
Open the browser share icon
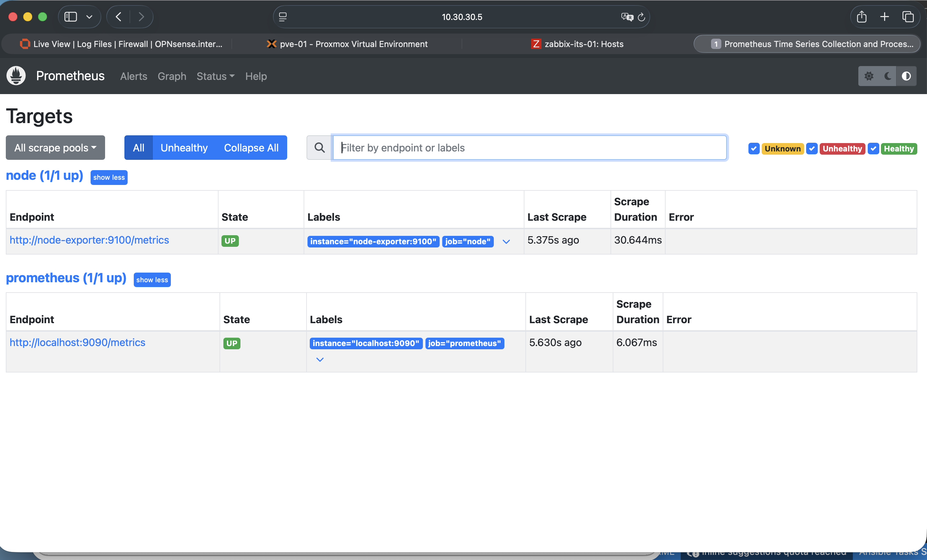pyautogui.click(x=862, y=17)
